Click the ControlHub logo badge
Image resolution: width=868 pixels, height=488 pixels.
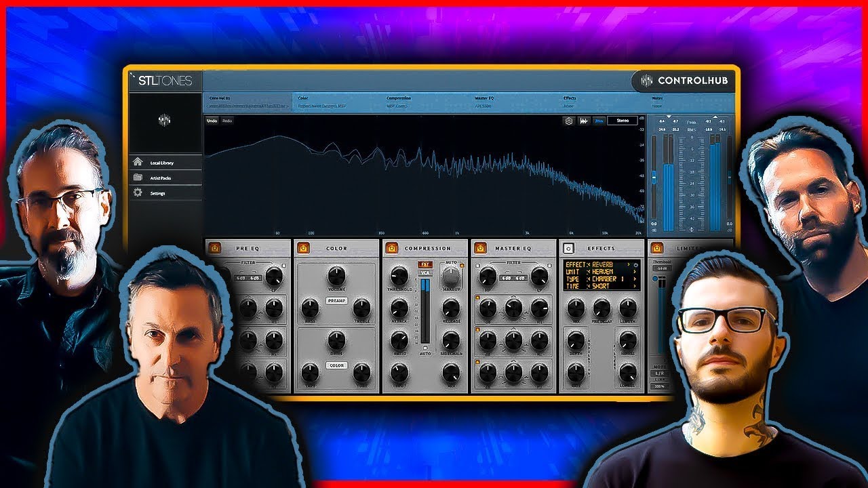[683, 81]
